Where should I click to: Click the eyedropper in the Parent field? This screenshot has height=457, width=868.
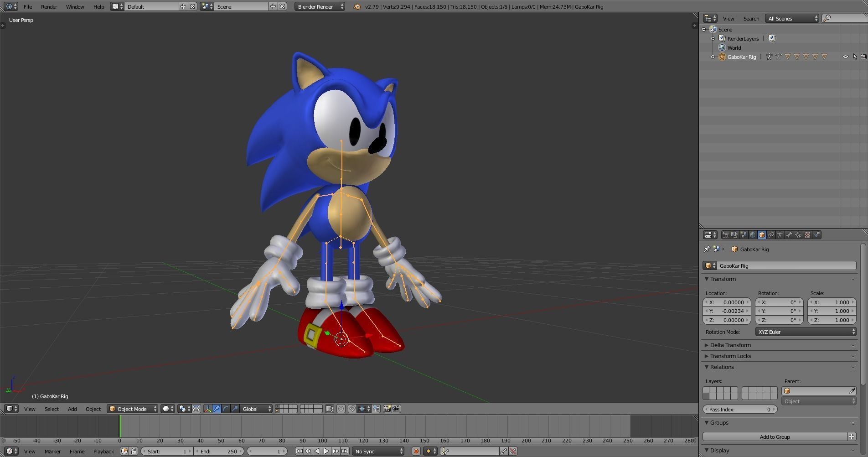point(852,391)
